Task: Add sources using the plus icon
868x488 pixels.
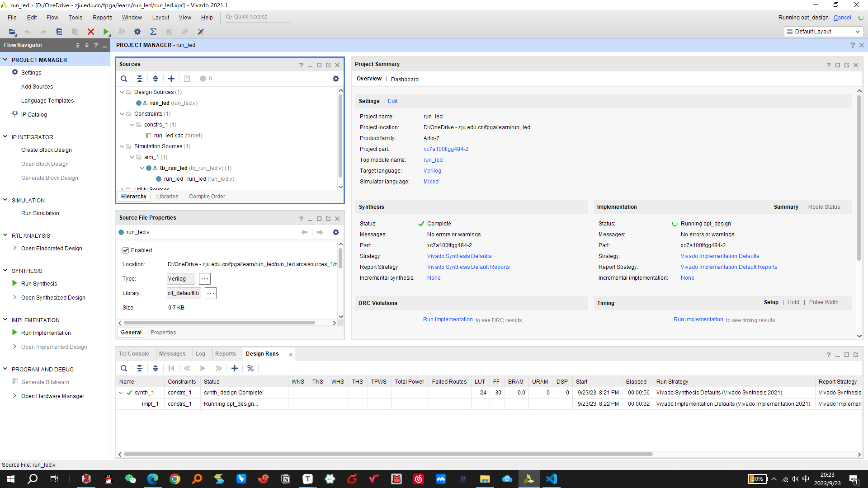Action: 171,79
